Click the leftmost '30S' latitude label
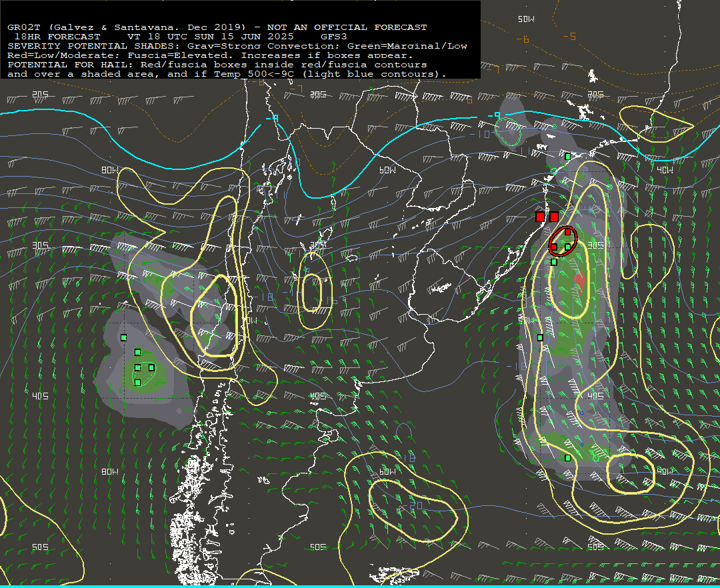This screenshot has height=588, width=720. pos(41,245)
